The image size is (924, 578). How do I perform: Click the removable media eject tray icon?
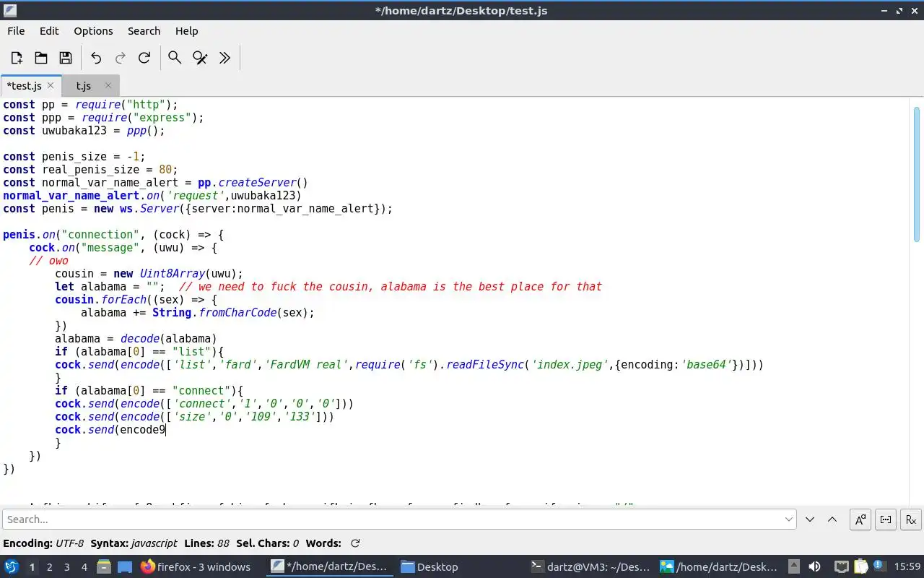click(x=793, y=566)
